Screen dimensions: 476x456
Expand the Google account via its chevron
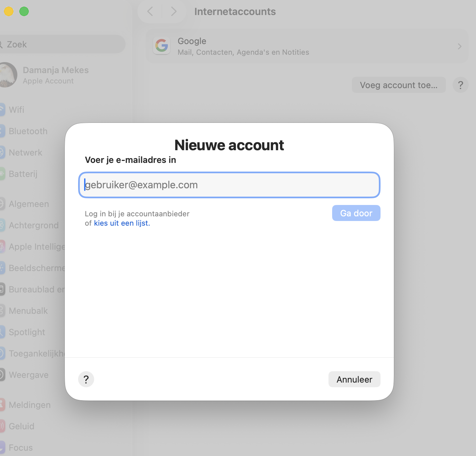[x=459, y=46]
